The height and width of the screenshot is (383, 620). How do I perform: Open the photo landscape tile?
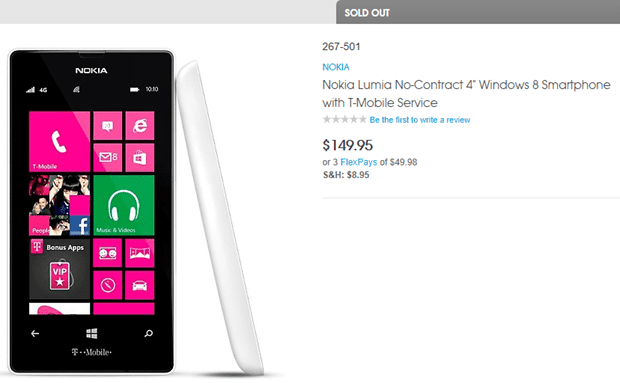click(140, 253)
